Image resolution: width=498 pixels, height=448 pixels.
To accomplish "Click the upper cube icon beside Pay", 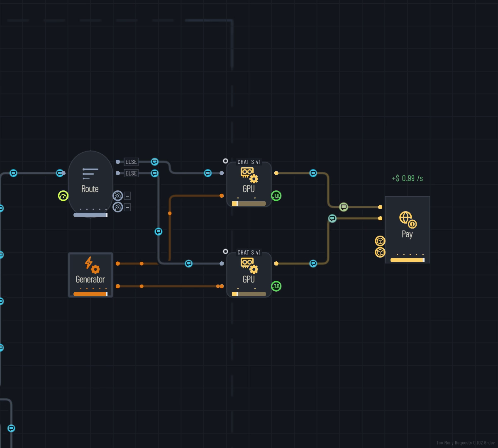I will tap(380, 241).
